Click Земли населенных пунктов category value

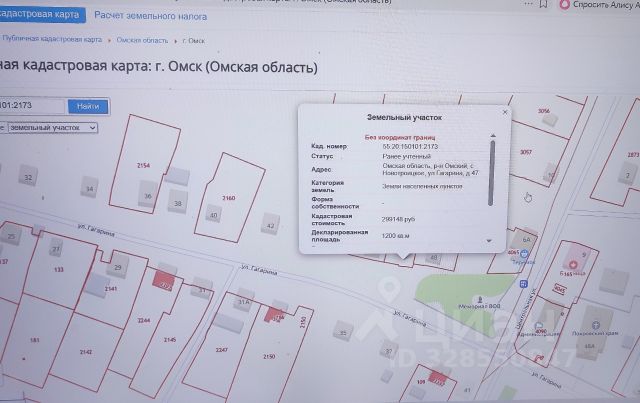(422, 186)
